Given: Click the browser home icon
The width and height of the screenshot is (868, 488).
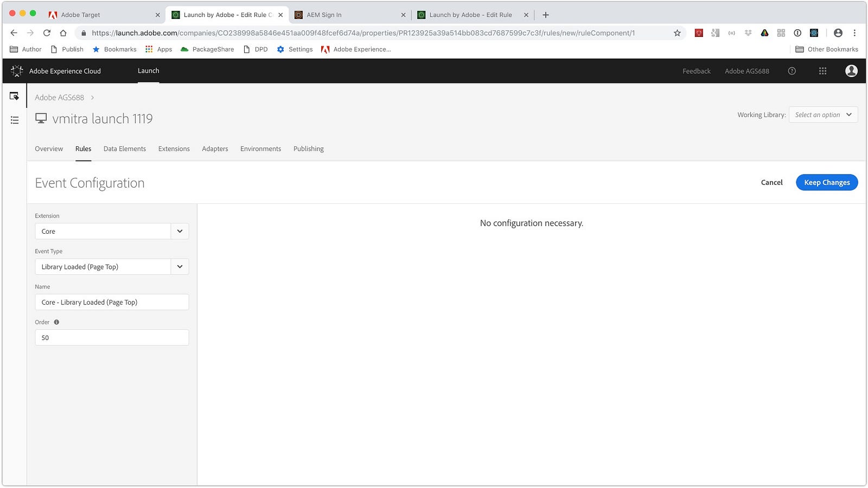Looking at the screenshot, I should pos(63,33).
